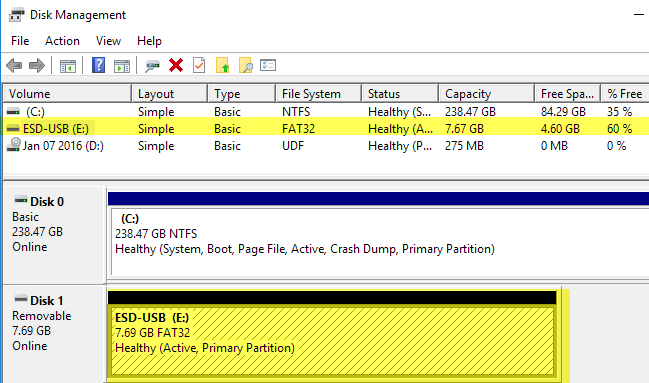
Task: Open the File menu
Action: click(x=20, y=41)
